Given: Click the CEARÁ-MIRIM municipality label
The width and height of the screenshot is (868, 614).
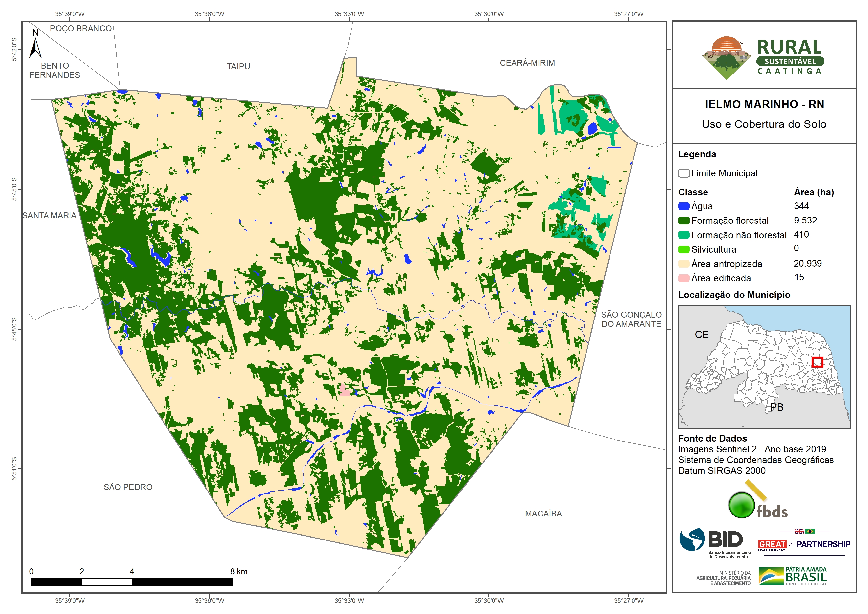Looking at the screenshot, I should point(527,63).
